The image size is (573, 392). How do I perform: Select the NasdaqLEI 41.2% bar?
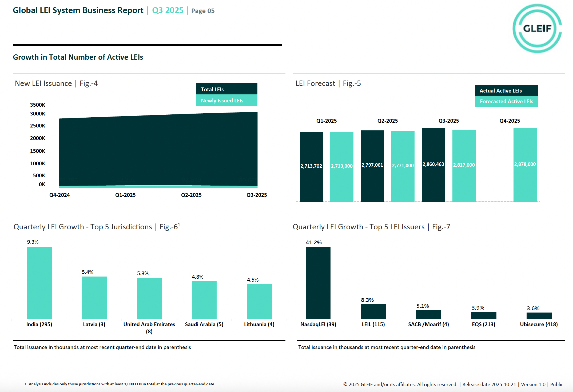pyautogui.click(x=318, y=283)
